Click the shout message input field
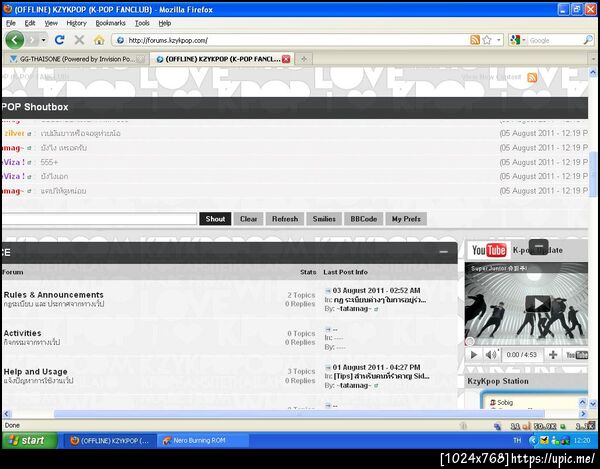 (99, 219)
